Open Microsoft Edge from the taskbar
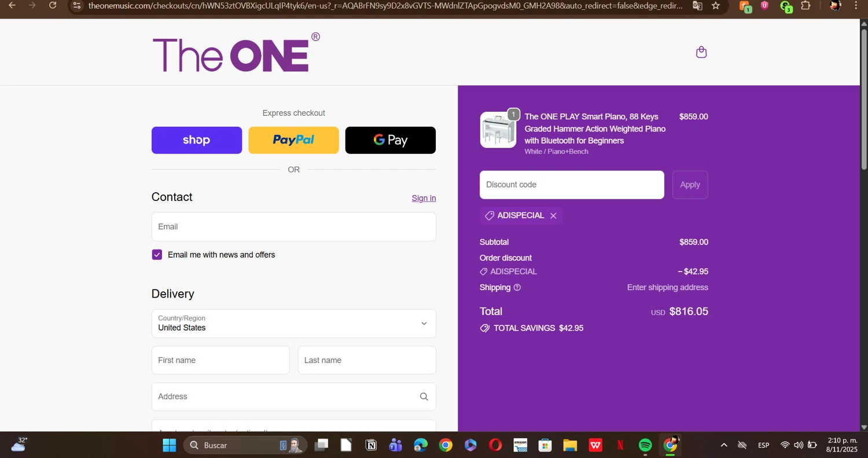 click(421, 445)
